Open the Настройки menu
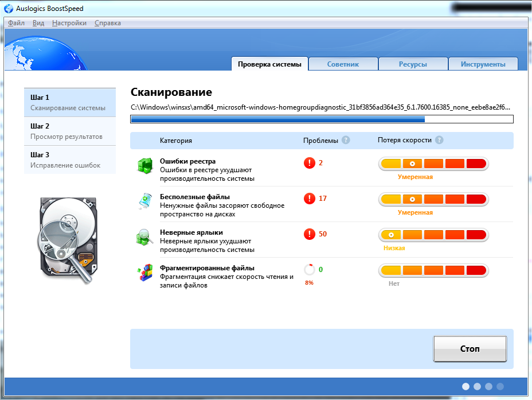The image size is (532, 400). click(x=69, y=23)
